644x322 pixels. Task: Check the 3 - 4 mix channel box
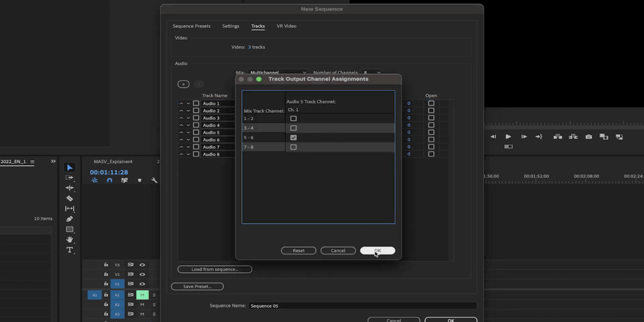pyautogui.click(x=294, y=128)
